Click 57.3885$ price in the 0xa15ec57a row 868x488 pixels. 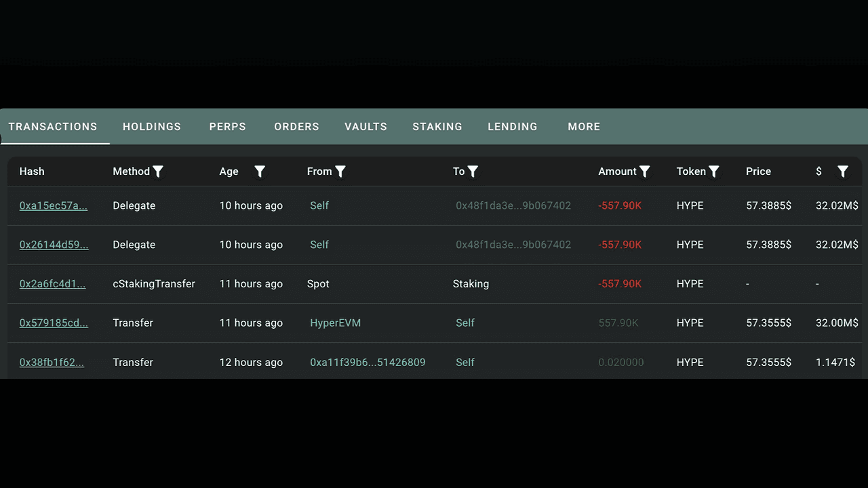768,205
